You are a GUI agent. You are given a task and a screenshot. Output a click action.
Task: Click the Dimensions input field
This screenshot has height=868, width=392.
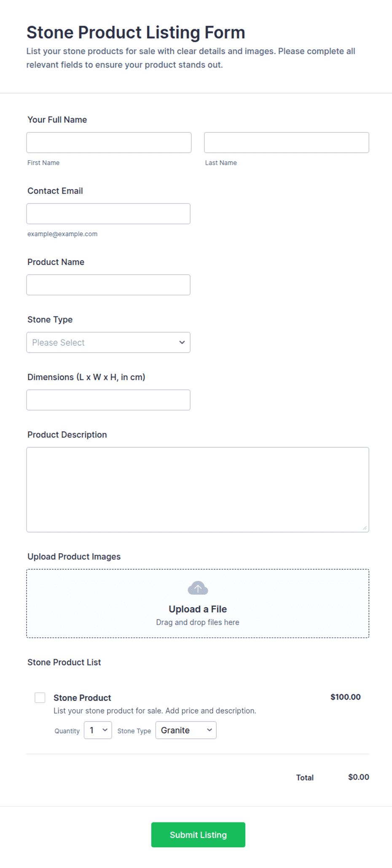[108, 400]
